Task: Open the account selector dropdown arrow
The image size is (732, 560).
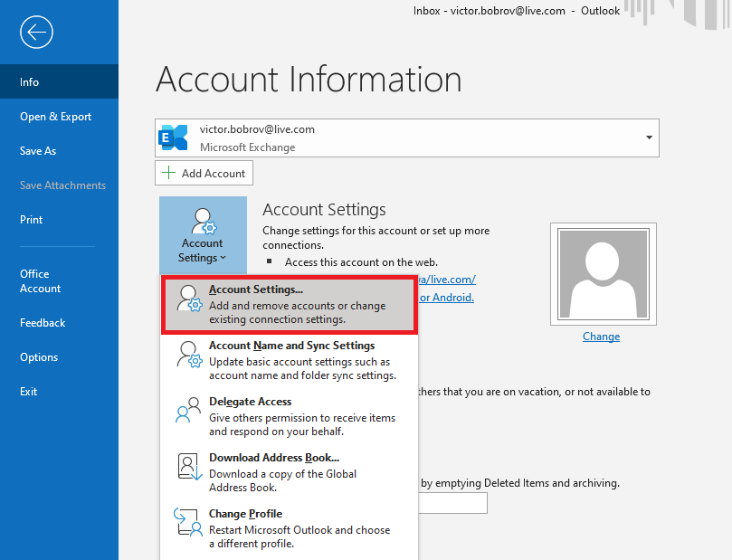Action: (x=648, y=137)
